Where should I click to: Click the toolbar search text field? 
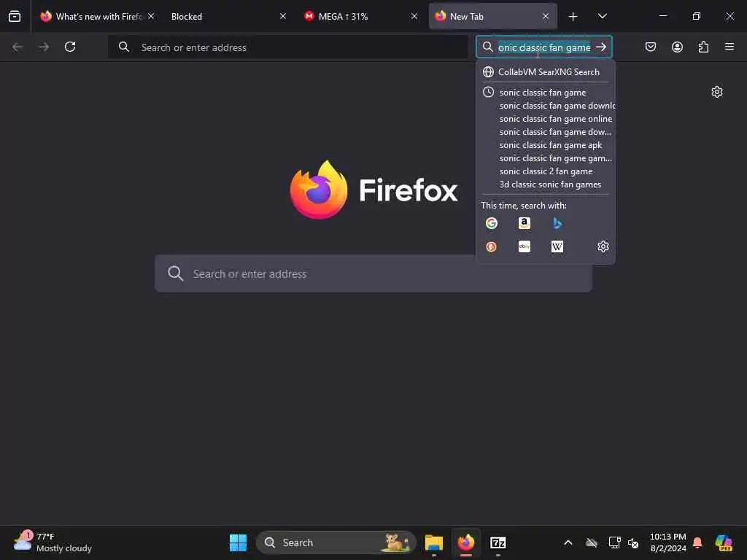[544, 47]
